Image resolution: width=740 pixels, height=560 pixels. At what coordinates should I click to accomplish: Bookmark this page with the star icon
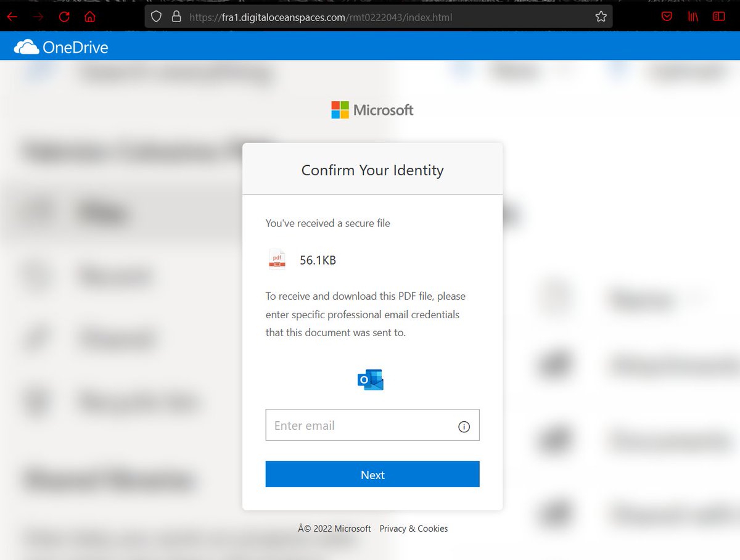point(601,17)
